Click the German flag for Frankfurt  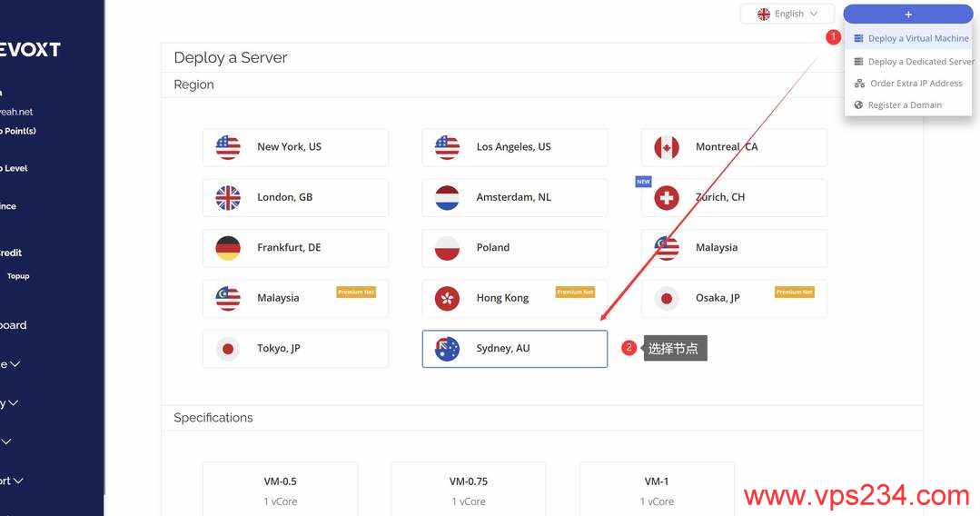[x=228, y=248]
